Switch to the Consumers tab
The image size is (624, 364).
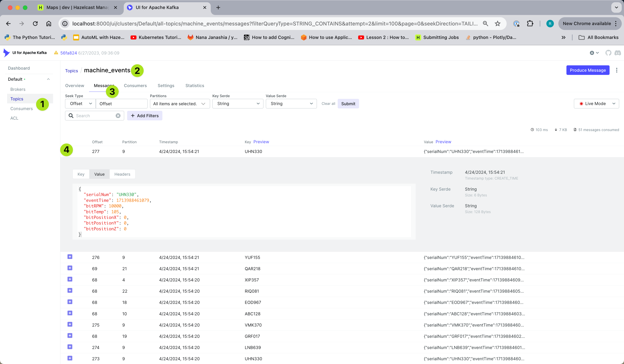coord(135,86)
